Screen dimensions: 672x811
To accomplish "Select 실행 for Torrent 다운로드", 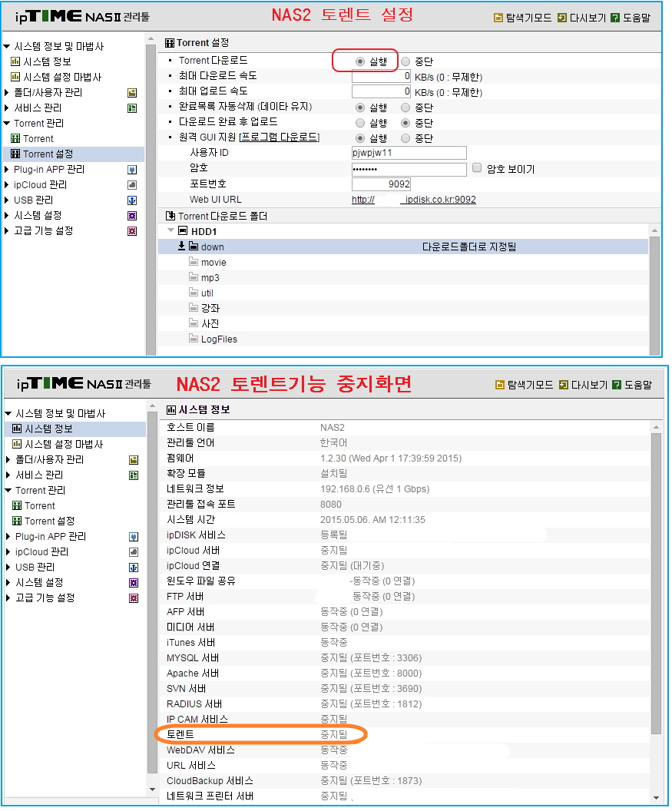I will (360, 61).
